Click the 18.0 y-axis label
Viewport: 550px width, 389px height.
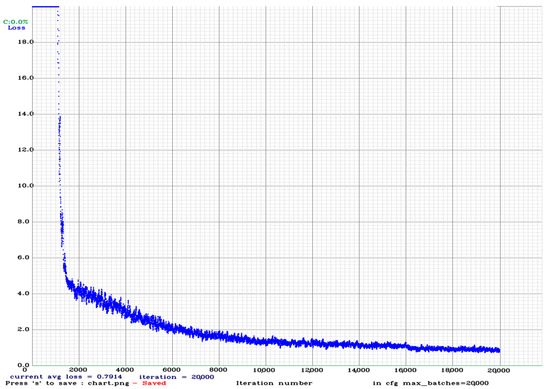pos(26,42)
